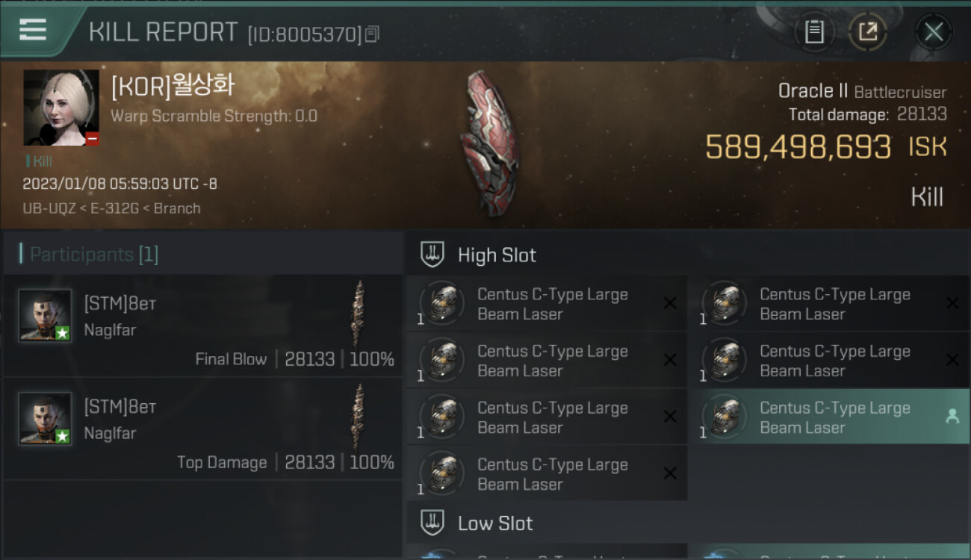The image size is (971, 560).
Task: Click X mark on first left Beam Laser
Action: (670, 303)
